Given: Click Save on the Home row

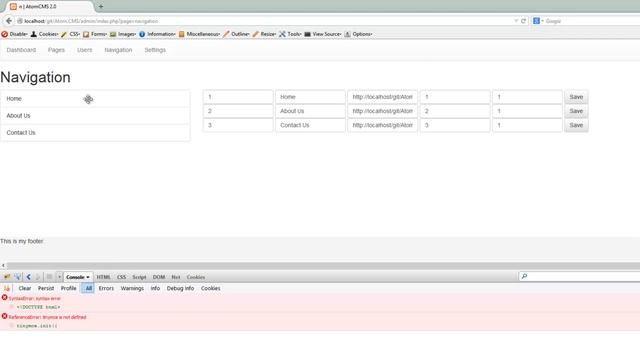Looking at the screenshot, I should click(576, 97).
